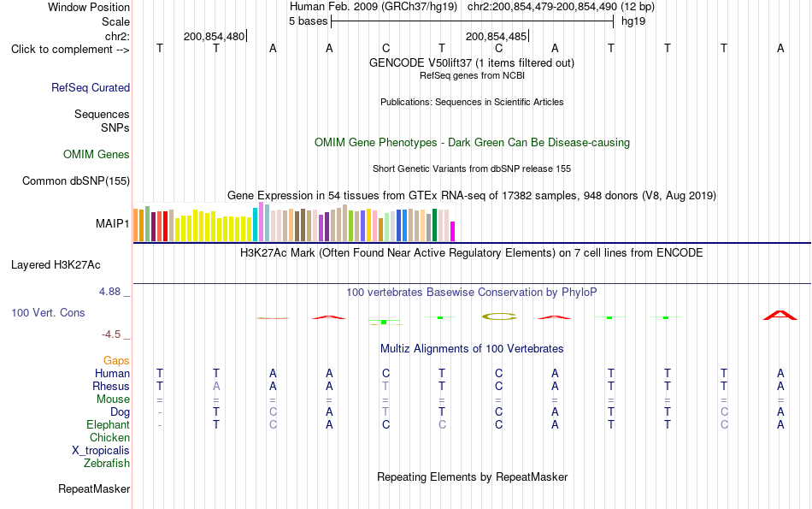Click the H3K27Ac Mark track title
This screenshot has width=812, height=509.
[x=472, y=253]
